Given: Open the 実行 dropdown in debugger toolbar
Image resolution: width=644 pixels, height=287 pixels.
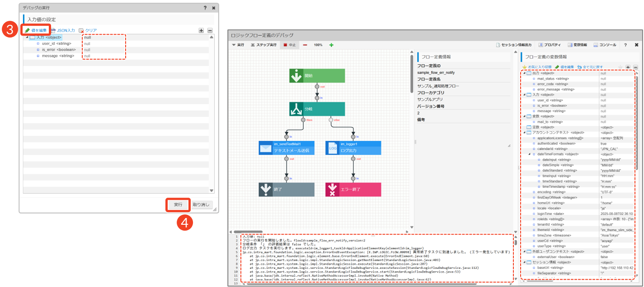Looking at the screenshot, I should coord(238,45).
